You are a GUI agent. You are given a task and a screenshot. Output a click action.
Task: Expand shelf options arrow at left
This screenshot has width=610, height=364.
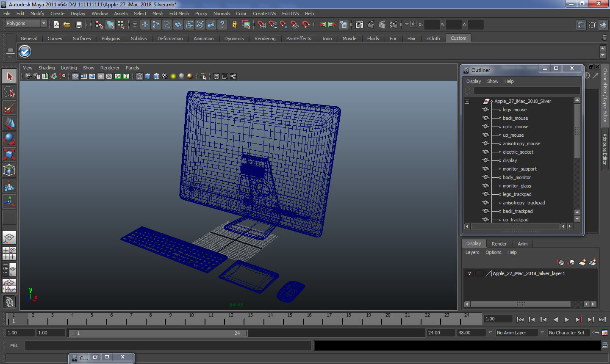tap(10, 56)
